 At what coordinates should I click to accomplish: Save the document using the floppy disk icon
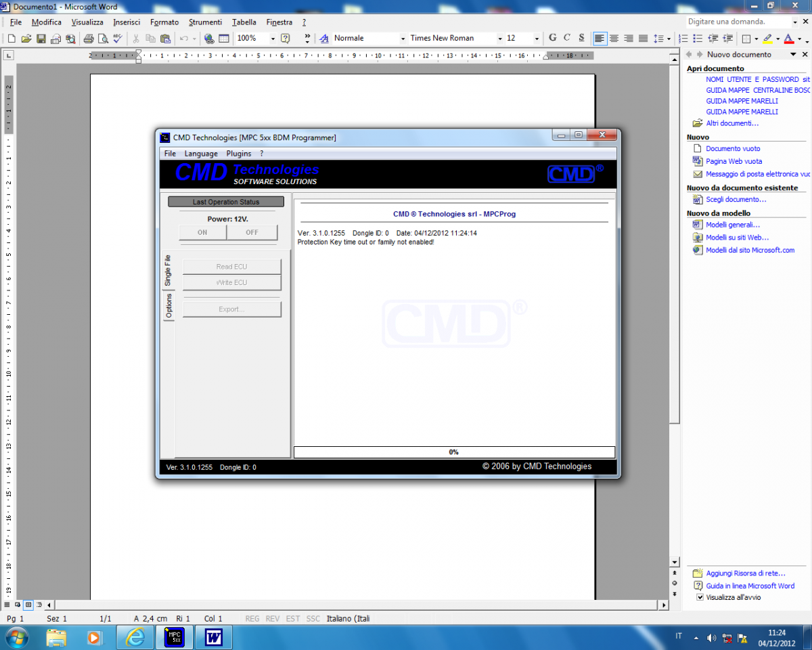[x=41, y=39]
